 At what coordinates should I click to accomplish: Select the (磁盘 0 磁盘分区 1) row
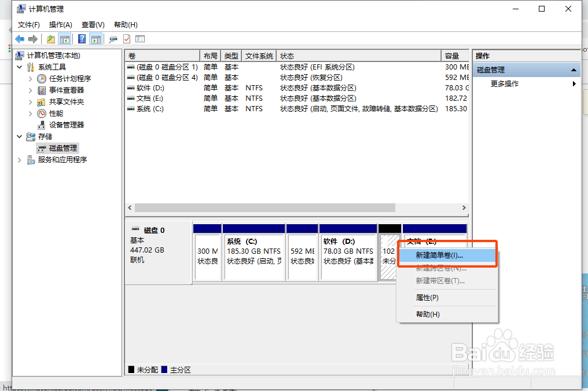point(297,67)
